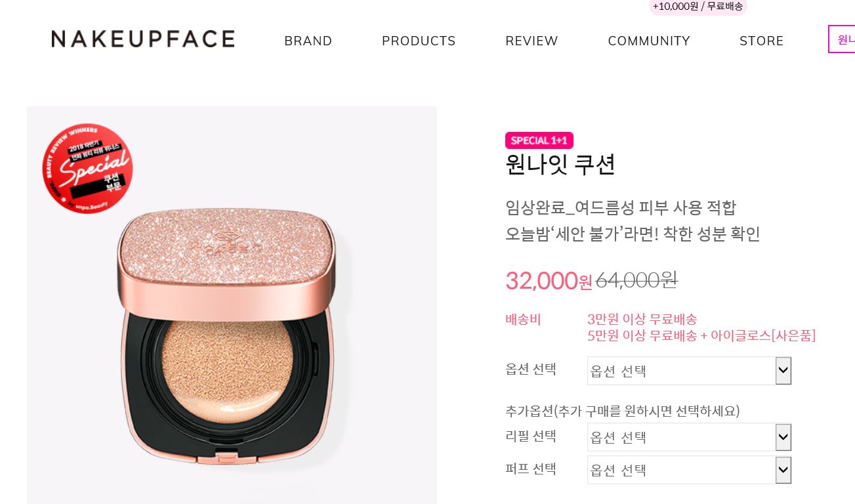Click the arrow of the 옵션 선택 dropdown
Image resolution: width=855 pixels, height=504 pixels.
(x=783, y=371)
